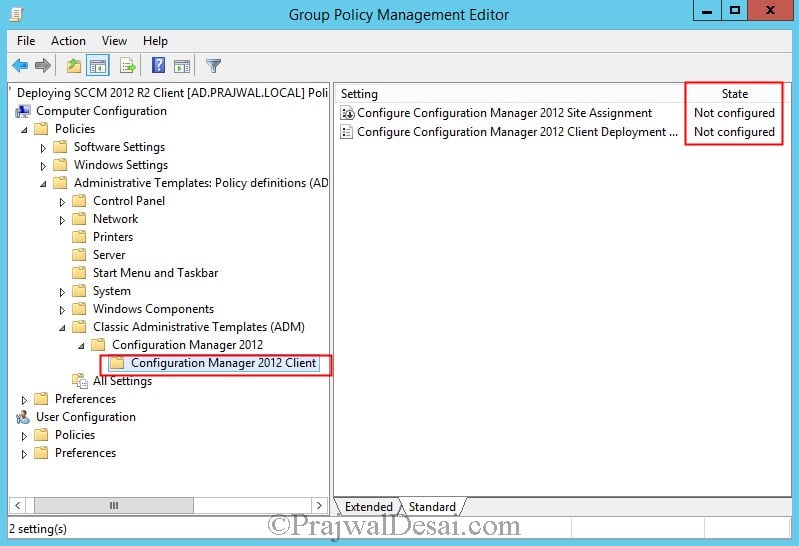Expand the Windows Components node
The height and width of the screenshot is (546, 799).
[62, 310]
